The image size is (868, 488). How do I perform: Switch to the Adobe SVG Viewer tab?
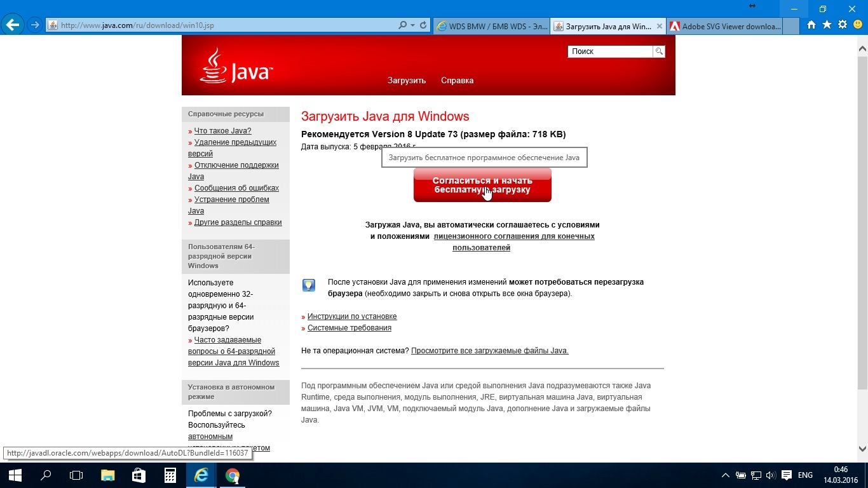724,26
